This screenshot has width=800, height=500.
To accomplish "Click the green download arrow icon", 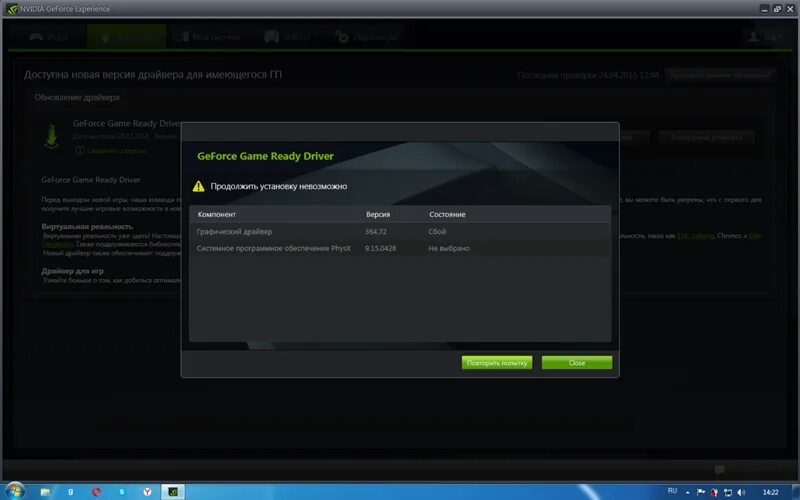I will tap(51, 137).
